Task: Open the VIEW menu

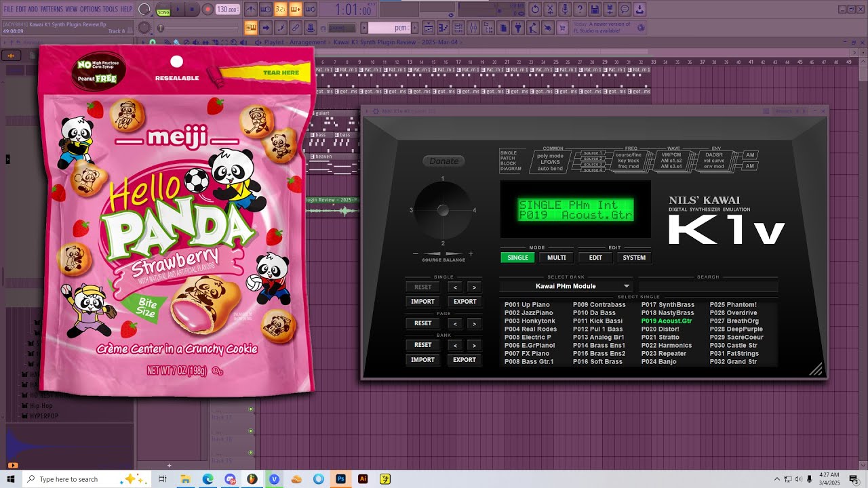Action: coord(71,9)
